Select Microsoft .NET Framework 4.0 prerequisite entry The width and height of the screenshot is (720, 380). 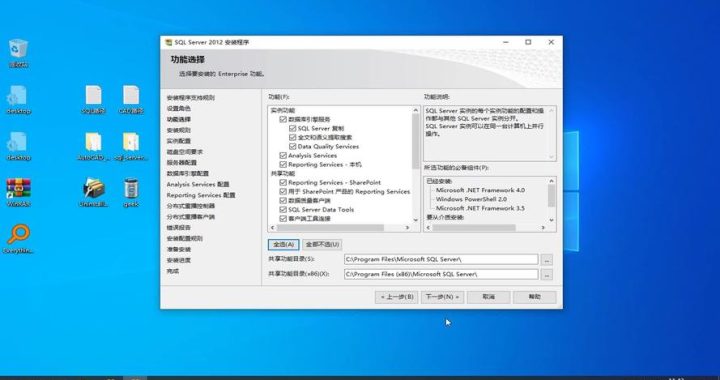tap(480, 190)
